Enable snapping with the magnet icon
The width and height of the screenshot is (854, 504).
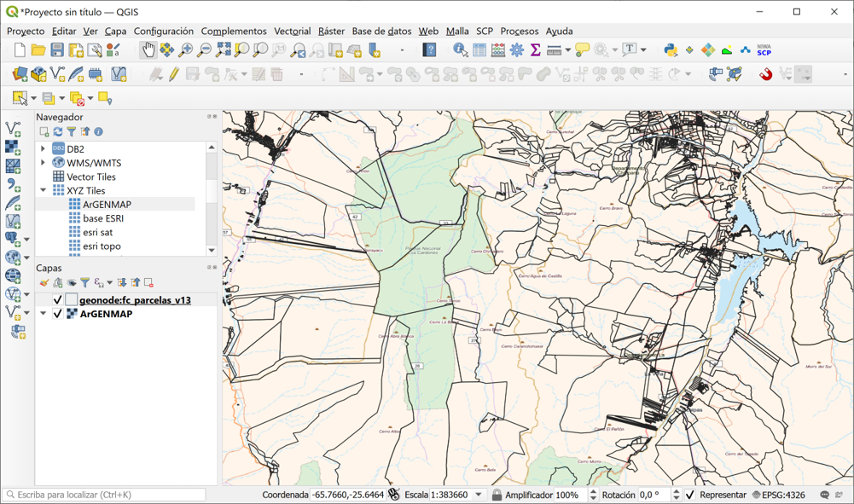coord(766,74)
